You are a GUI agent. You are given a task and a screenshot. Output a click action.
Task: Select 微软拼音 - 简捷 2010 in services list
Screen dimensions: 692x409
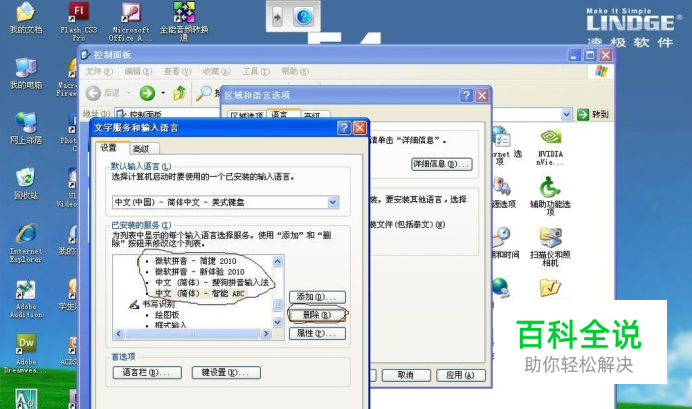tap(195, 261)
